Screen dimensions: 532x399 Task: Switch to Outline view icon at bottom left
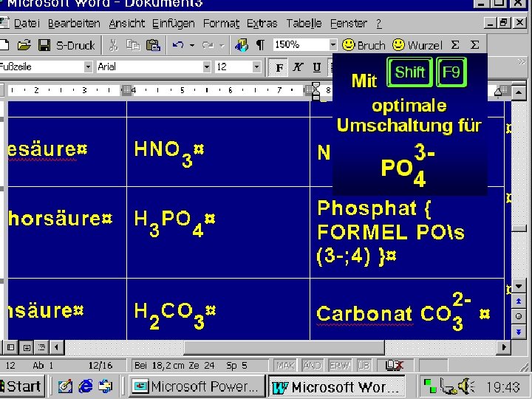[41, 347]
